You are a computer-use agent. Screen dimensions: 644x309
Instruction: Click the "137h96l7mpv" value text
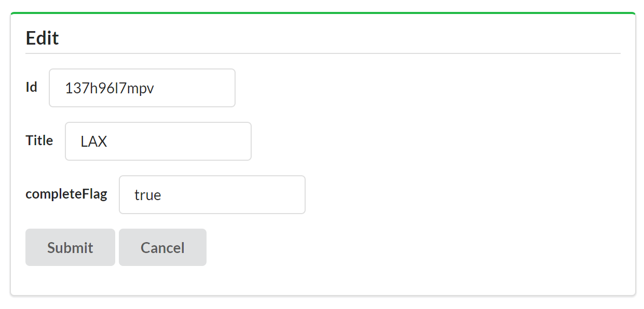click(109, 88)
